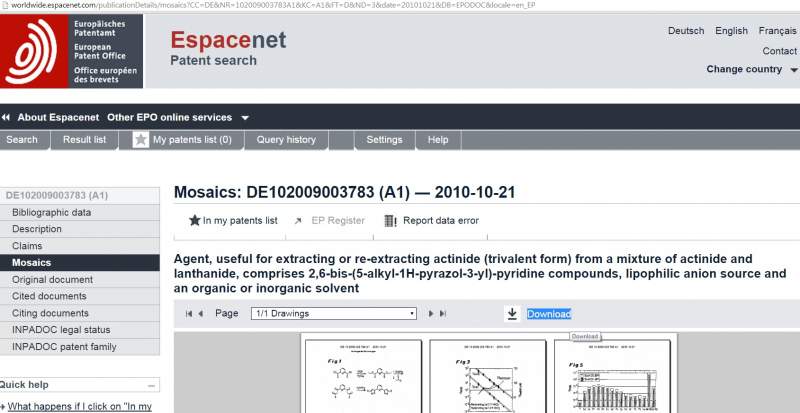The image size is (800, 413).
Task: Click the DE102009003783 (A1) sidebar header
Action: [80, 196]
